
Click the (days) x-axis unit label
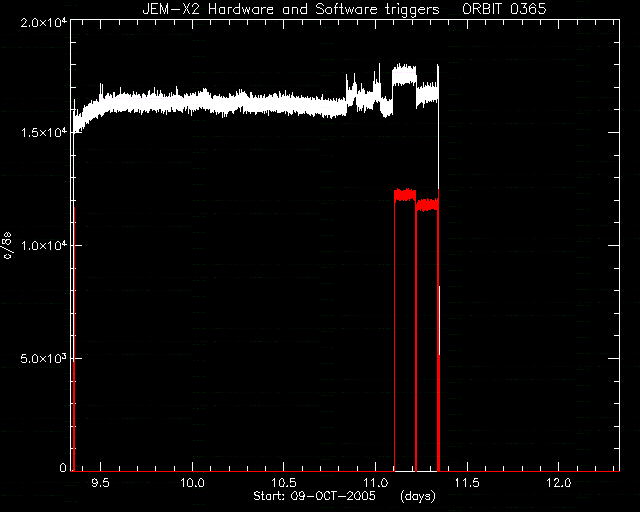(418, 496)
